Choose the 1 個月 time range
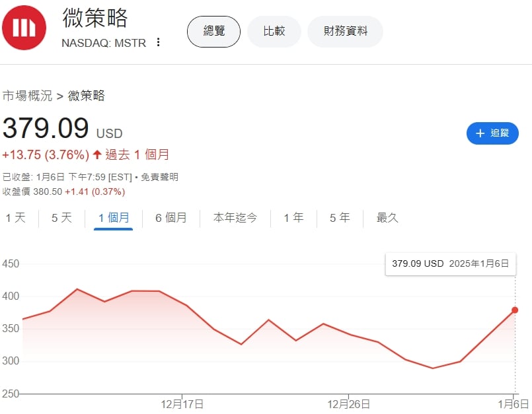 (x=114, y=218)
